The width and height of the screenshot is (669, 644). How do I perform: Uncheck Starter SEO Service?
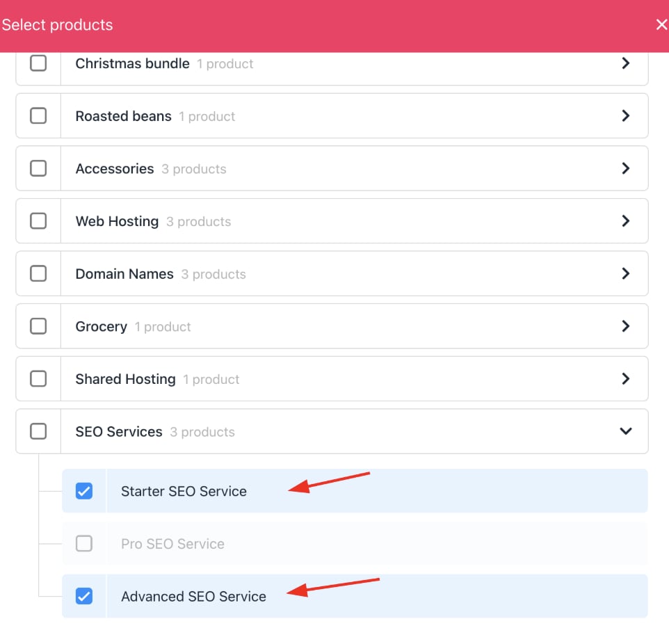[x=84, y=491]
